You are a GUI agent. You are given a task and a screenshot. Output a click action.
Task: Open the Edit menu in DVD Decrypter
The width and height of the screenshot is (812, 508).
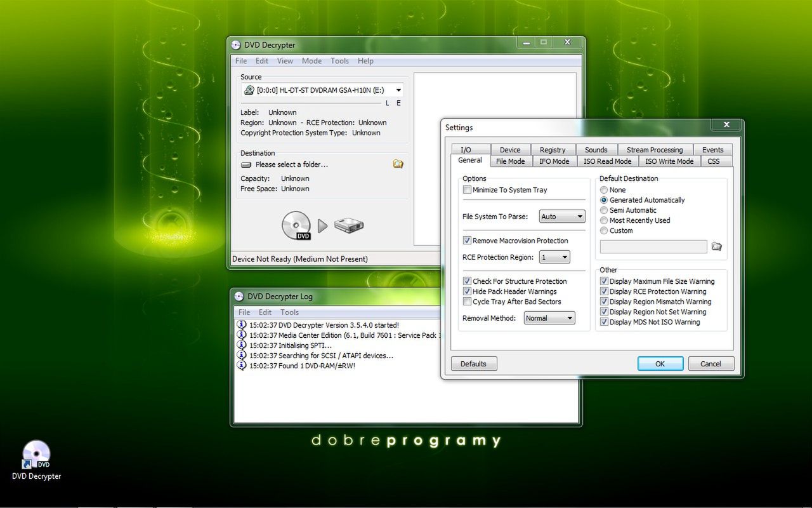[x=262, y=61]
